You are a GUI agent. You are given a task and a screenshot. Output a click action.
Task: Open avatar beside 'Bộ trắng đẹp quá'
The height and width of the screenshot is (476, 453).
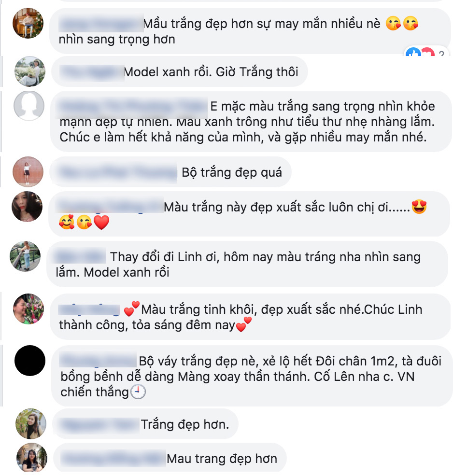(x=28, y=171)
